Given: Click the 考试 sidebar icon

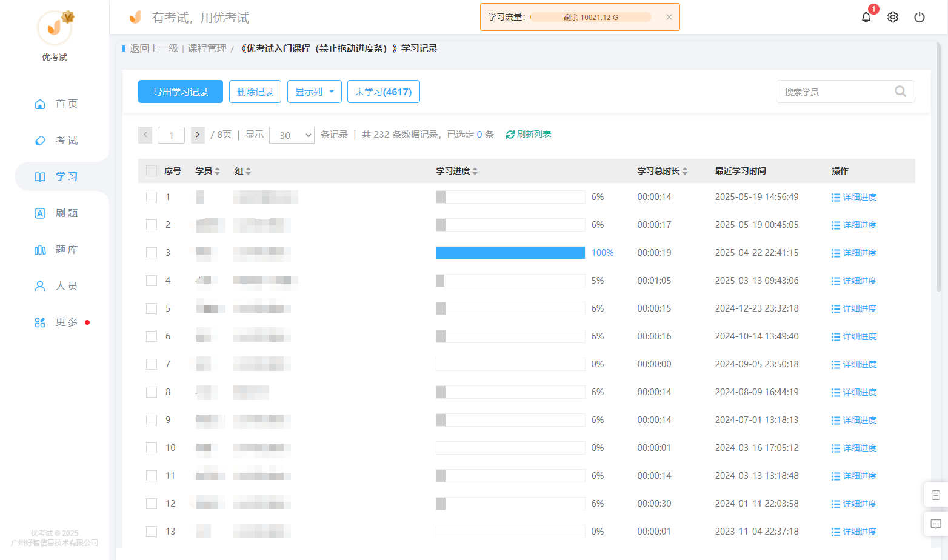Looking at the screenshot, I should click(x=40, y=140).
